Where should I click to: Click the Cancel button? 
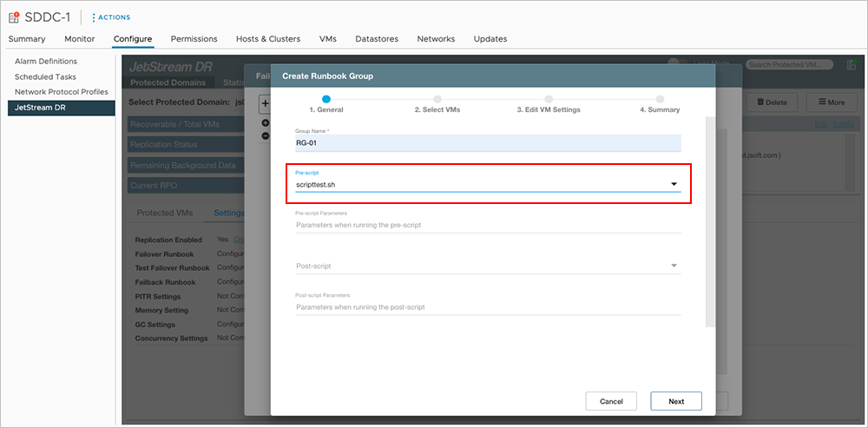pyautogui.click(x=611, y=401)
